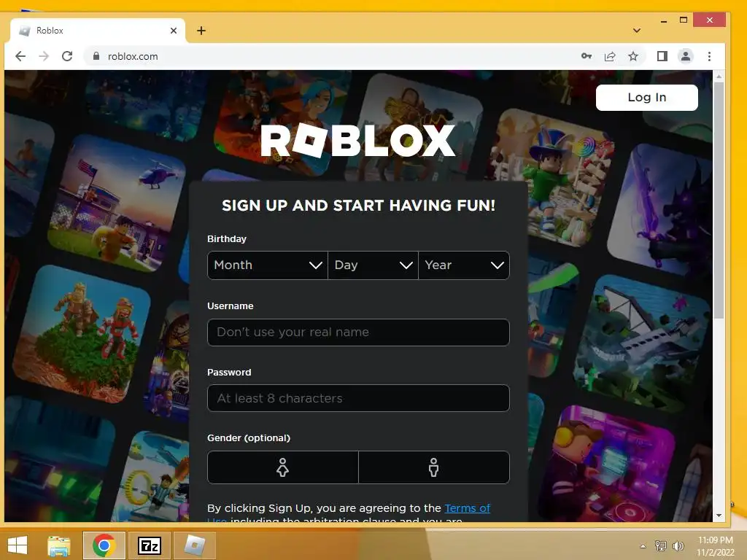
Task: Click the Chrome taskbar icon
Action: (104, 545)
